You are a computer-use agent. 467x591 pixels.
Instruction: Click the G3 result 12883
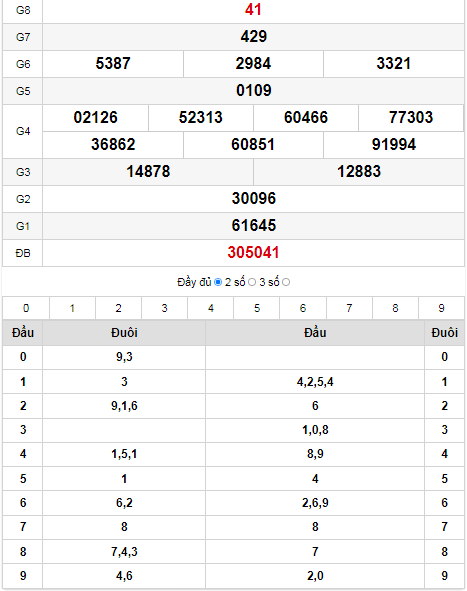pyautogui.click(x=359, y=171)
